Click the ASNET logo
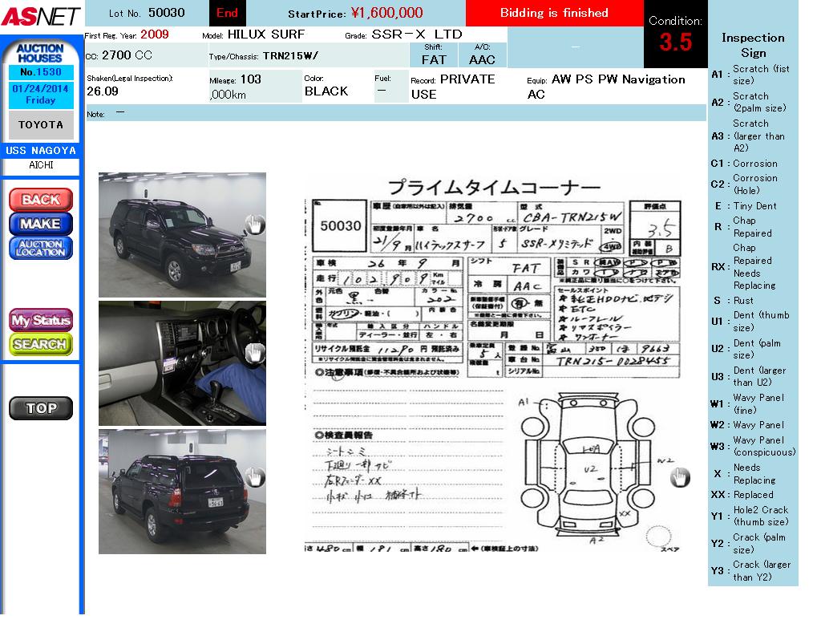Image resolution: width=813 pixels, height=644 pixels. pyautogui.click(x=41, y=15)
